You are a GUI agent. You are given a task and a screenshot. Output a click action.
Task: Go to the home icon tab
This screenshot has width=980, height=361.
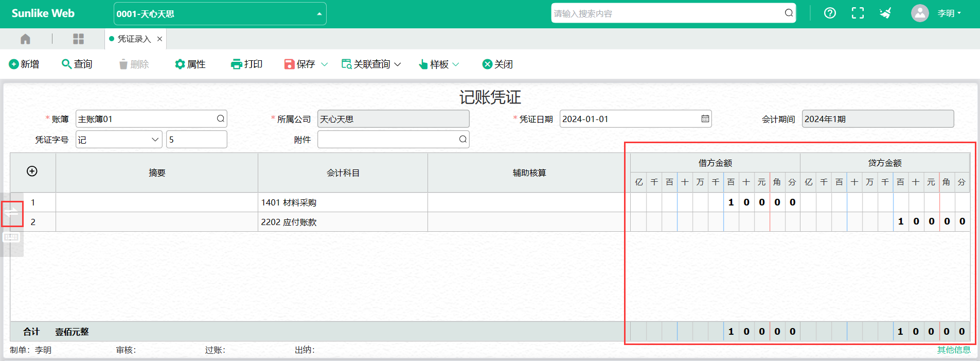pyautogui.click(x=25, y=39)
